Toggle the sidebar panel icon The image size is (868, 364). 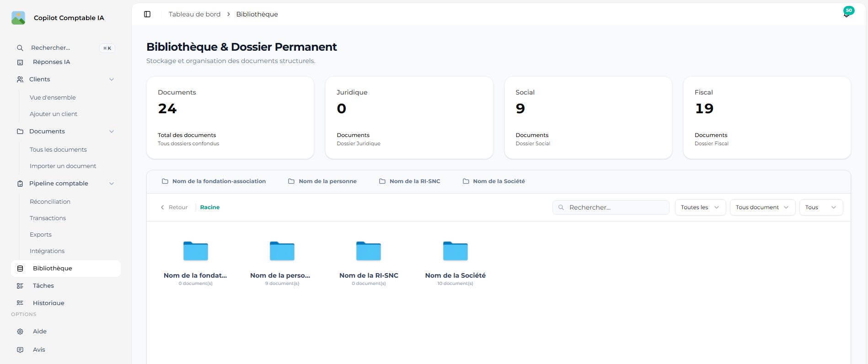pyautogui.click(x=147, y=14)
